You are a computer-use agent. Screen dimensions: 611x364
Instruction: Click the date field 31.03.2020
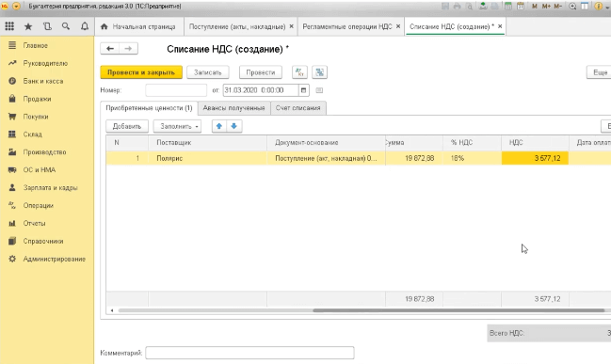[x=261, y=90]
